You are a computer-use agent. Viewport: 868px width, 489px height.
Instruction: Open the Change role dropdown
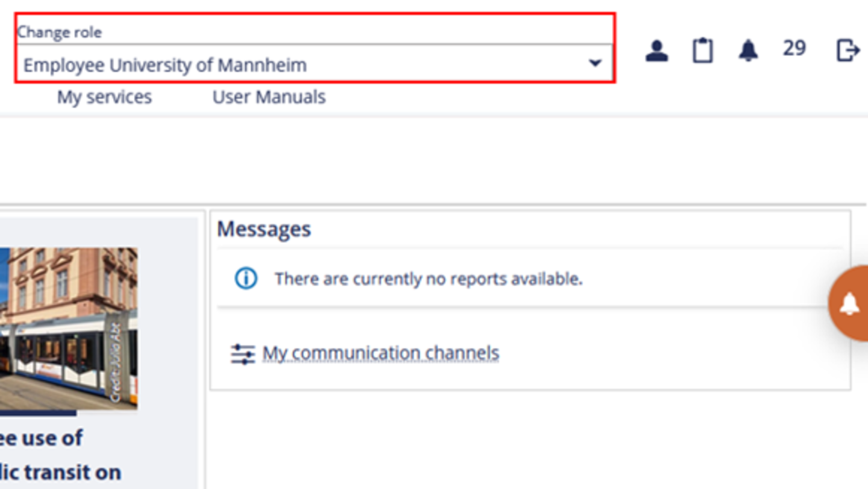[315, 64]
